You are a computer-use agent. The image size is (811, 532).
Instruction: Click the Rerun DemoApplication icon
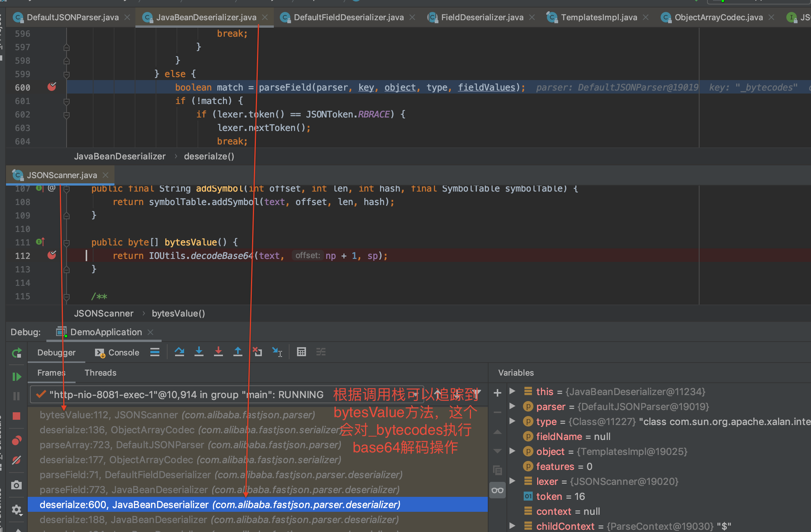16,353
